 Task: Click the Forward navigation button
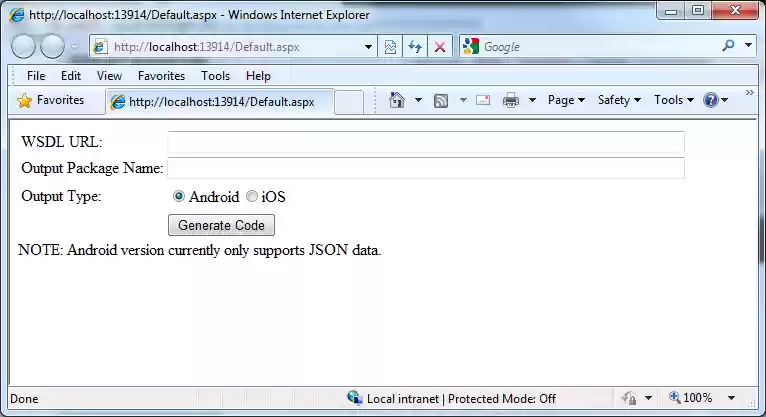[52, 46]
